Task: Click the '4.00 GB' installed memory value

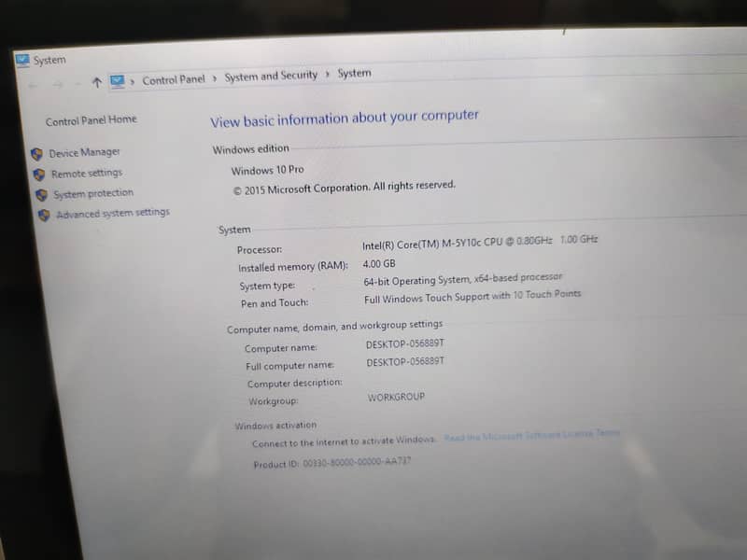Action: click(379, 263)
